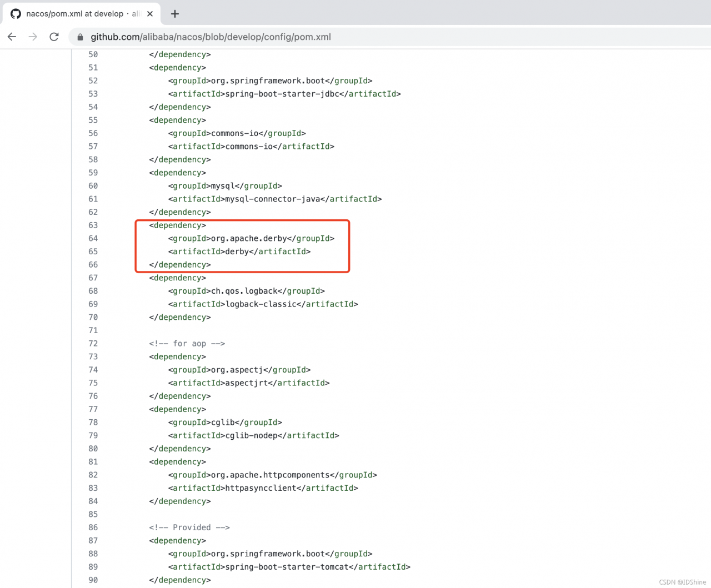Click the commons-io groupId line
Image resolution: width=711 pixels, height=588 pixels.
(237, 133)
